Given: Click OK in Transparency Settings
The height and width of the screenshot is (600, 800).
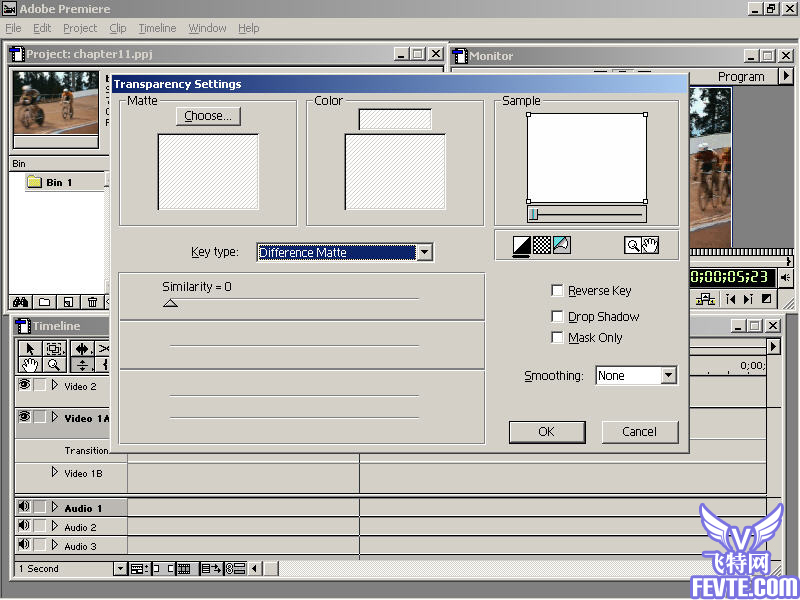Looking at the screenshot, I should click(547, 432).
